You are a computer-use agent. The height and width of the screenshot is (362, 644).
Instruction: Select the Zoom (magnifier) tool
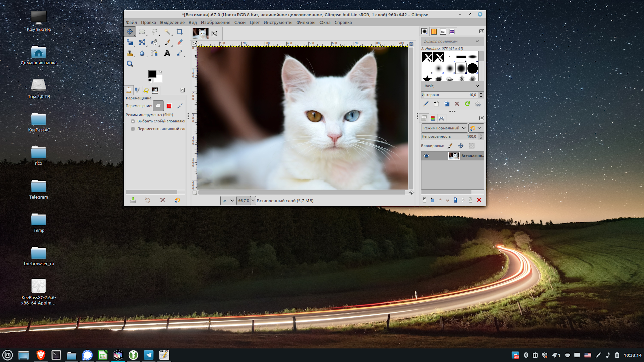tap(130, 64)
